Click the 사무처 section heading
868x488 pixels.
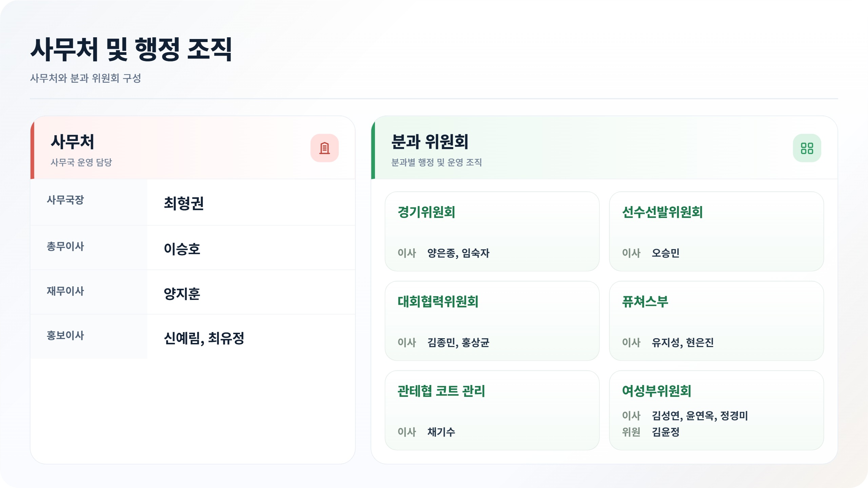72,142
